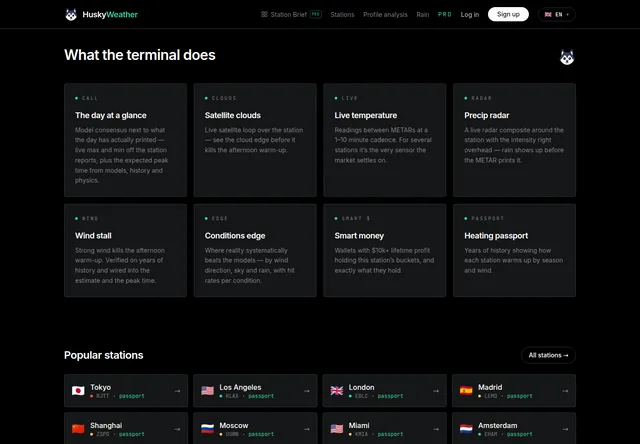This screenshot has width=640, height=444.
Task: Click the Spain flag on the Madrid card
Action: pyautogui.click(x=466, y=391)
